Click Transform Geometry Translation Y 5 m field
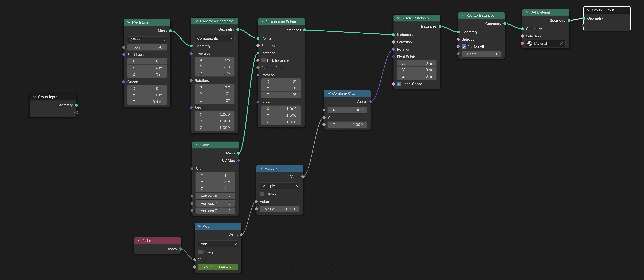The height and width of the screenshot is (280, 644). (215, 67)
